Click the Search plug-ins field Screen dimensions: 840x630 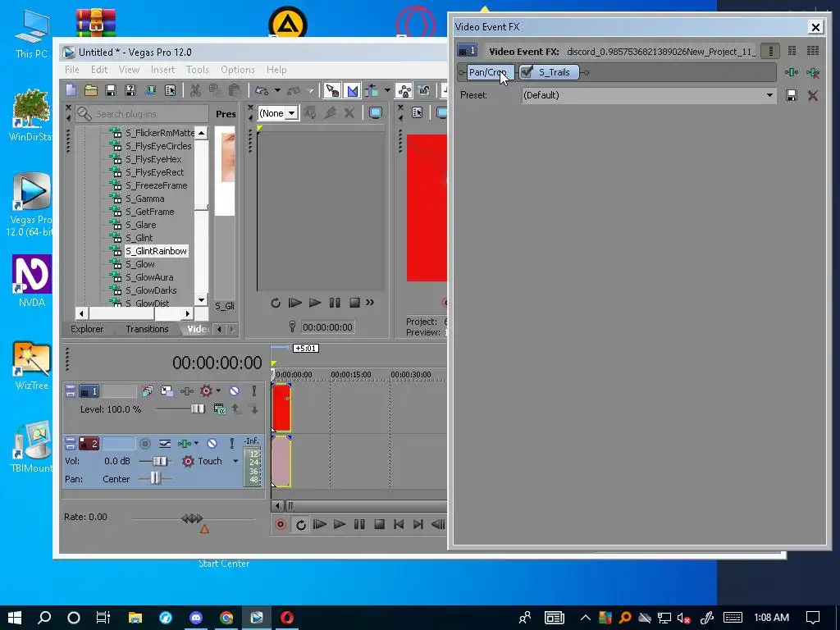141,114
